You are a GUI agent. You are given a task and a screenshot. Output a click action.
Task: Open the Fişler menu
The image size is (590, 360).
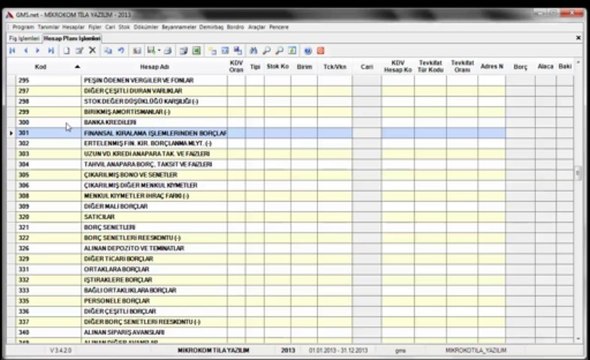coord(95,27)
